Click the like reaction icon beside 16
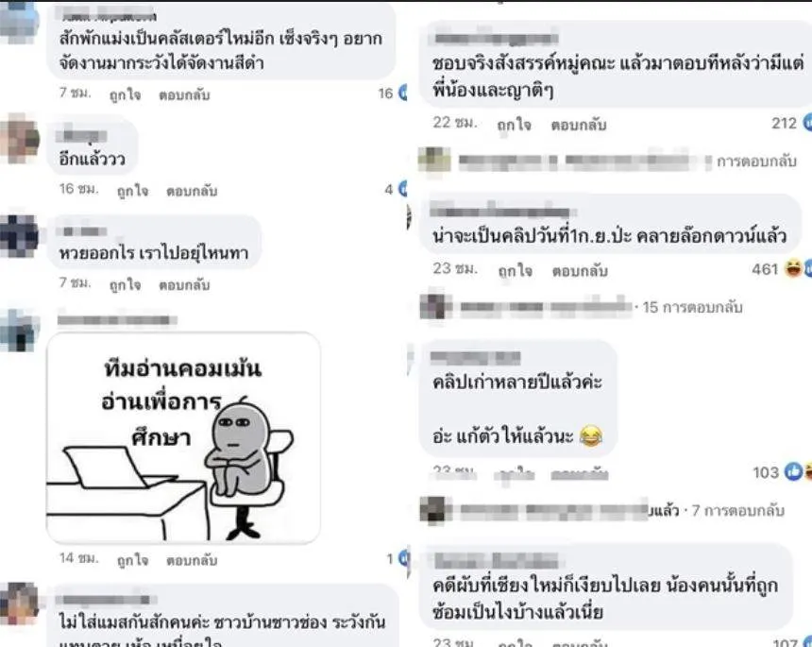 (402, 93)
